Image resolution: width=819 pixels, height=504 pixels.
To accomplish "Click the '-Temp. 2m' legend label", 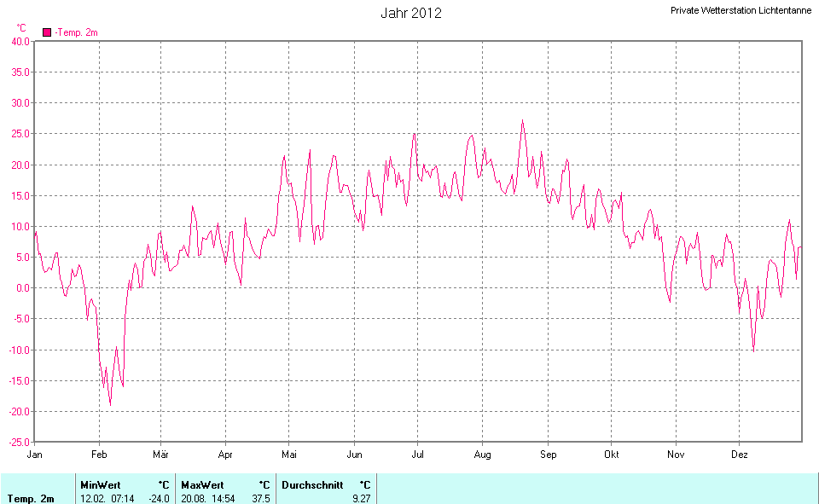I will point(77,32).
